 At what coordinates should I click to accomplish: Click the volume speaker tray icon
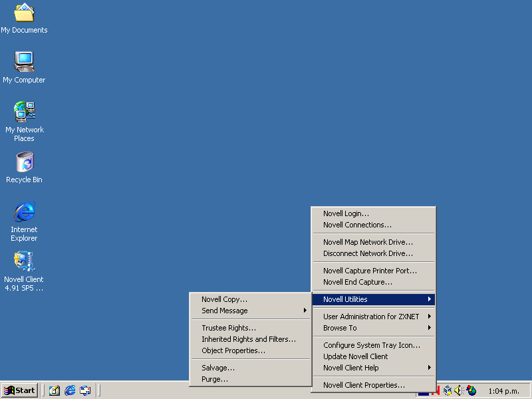coord(459,390)
